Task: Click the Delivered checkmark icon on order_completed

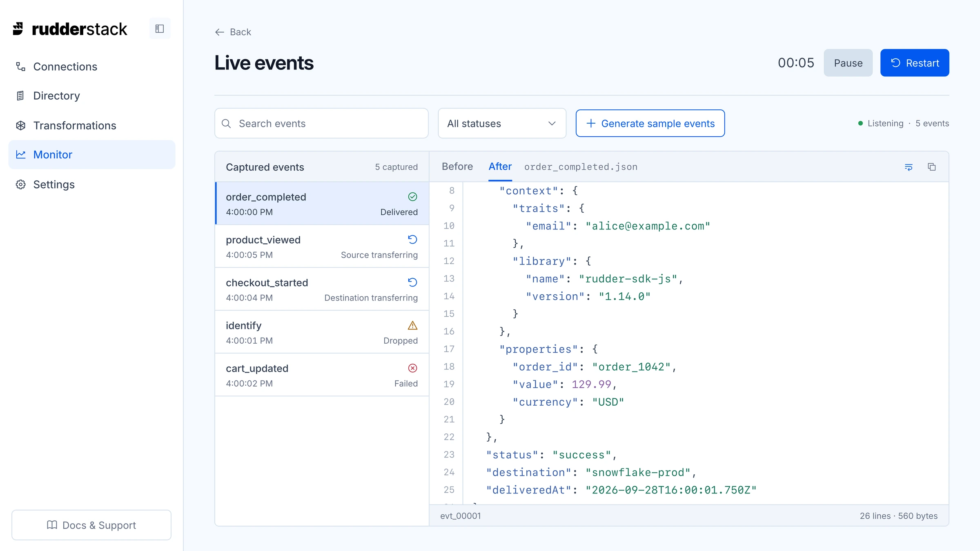Action: [x=413, y=197]
